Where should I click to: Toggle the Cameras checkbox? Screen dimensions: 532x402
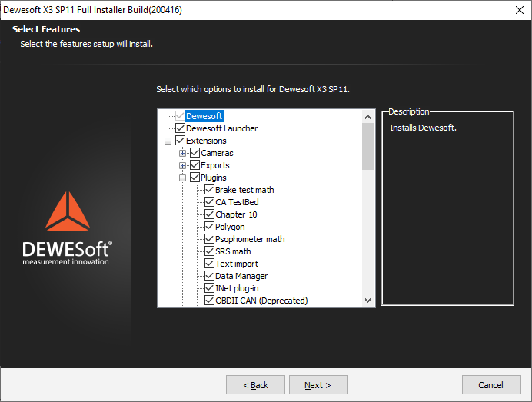tap(195, 153)
